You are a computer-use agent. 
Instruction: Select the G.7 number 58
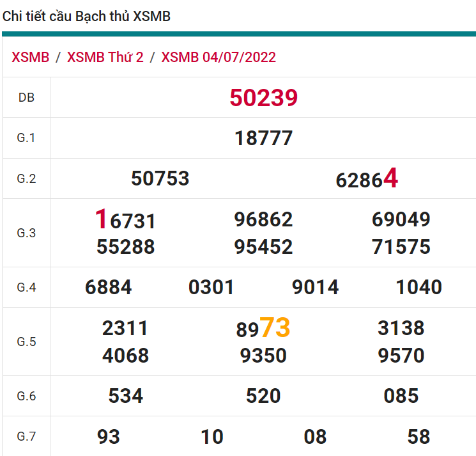tap(418, 437)
